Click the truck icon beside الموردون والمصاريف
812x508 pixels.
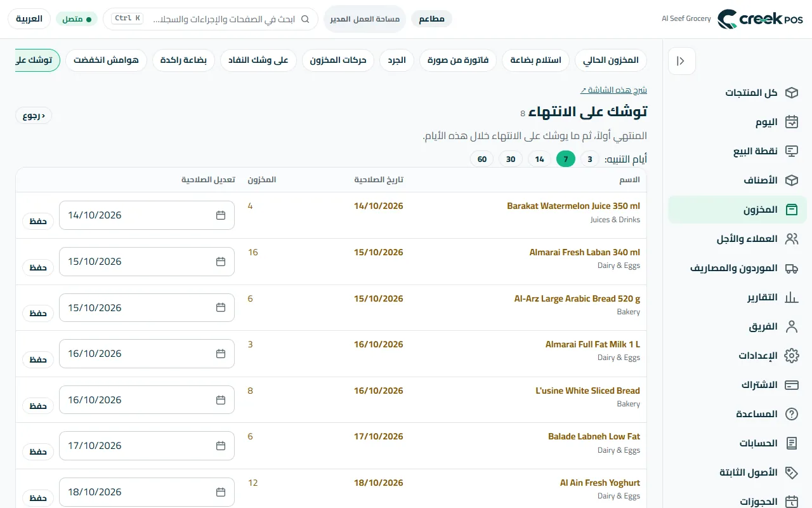point(791,268)
